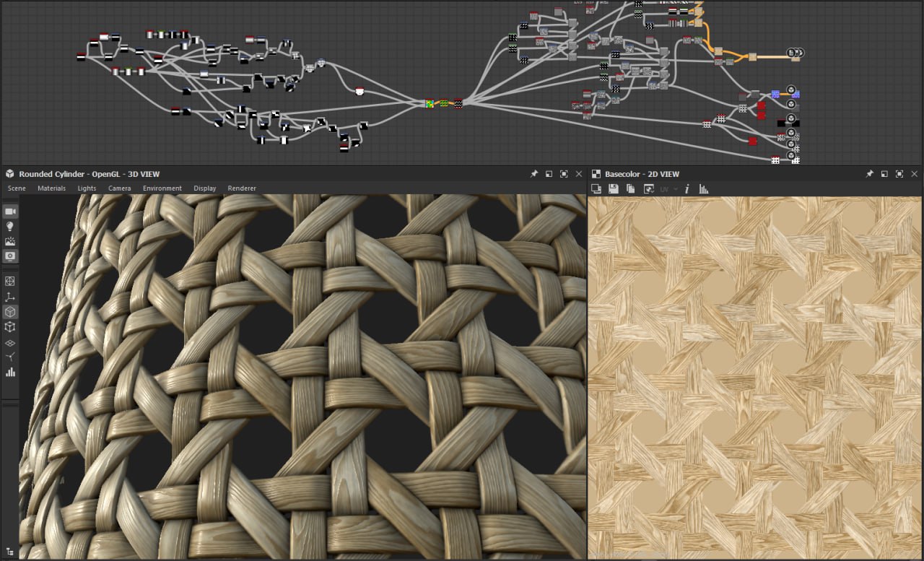Image resolution: width=924 pixels, height=561 pixels.
Task: Click the checker icon beside Basecolor title
Action: tap(596, 174)
